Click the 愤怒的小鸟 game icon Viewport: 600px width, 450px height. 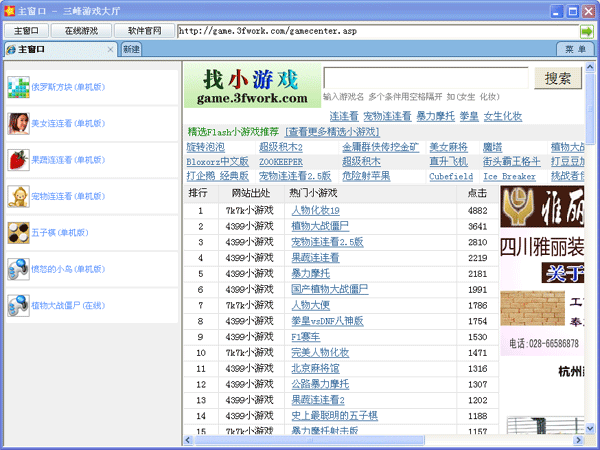click(x=18, y=269)
